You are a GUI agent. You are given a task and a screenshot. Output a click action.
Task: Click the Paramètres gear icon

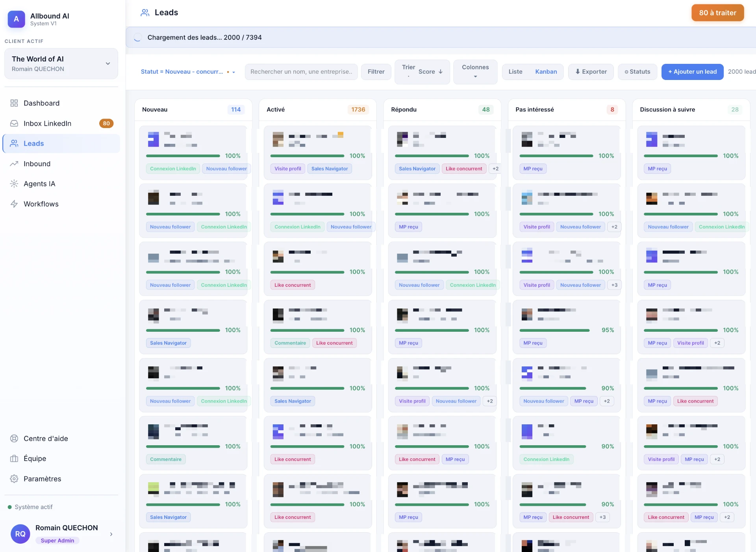tap(14, 479)
